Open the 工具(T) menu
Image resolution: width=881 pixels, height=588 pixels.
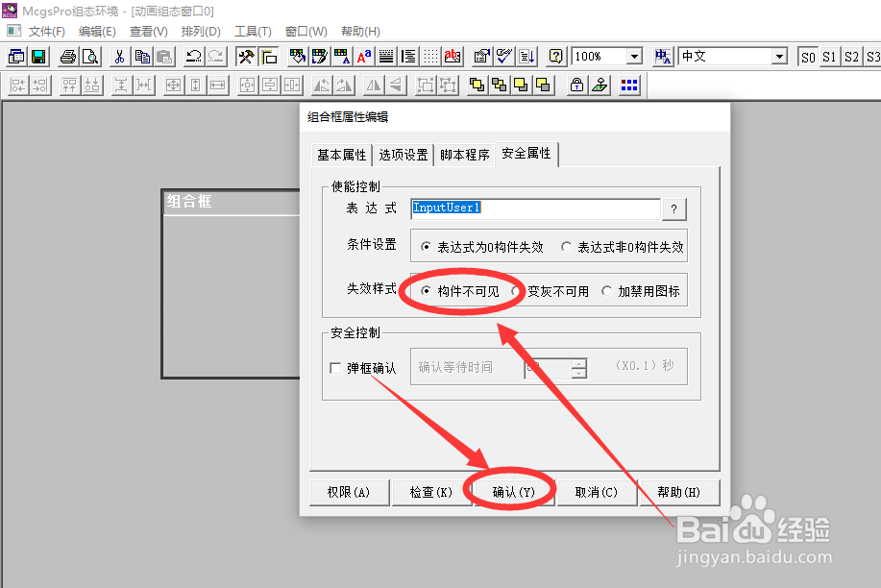tap(253, 32)
